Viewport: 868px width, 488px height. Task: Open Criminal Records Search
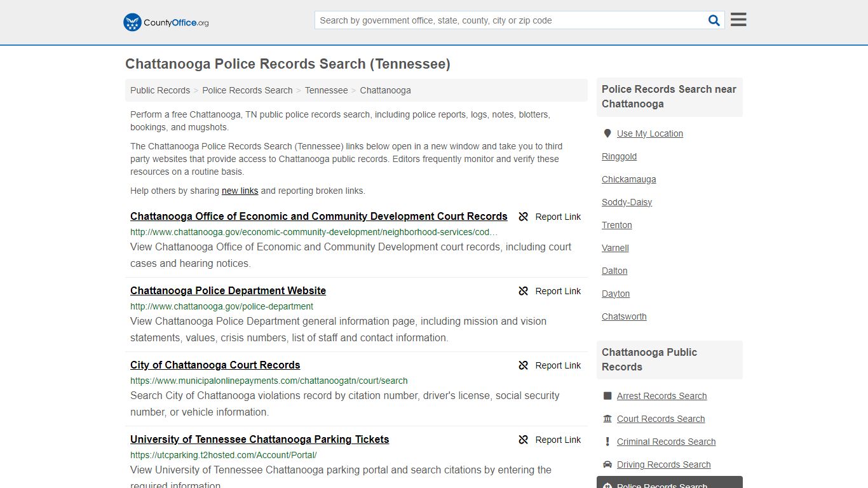(x=667, y=442)
